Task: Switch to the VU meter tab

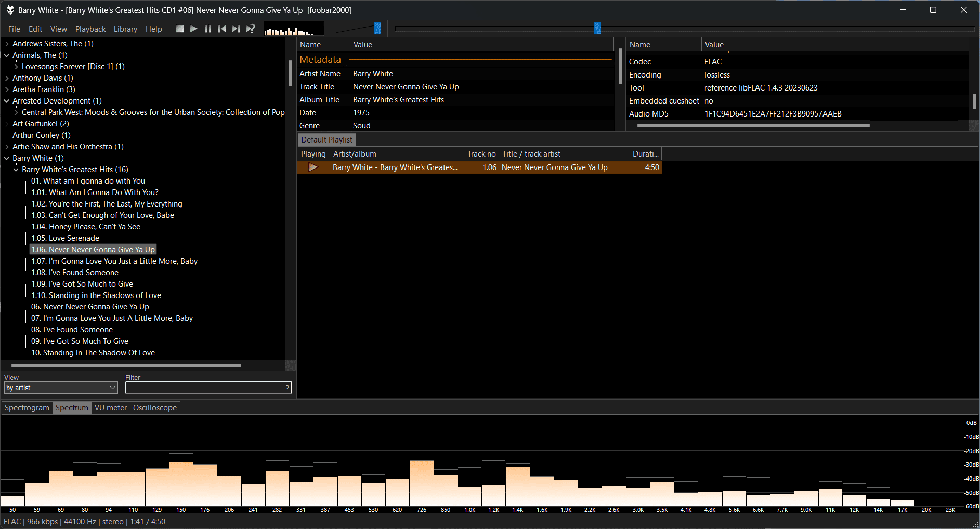Action: tap(111, 408)
